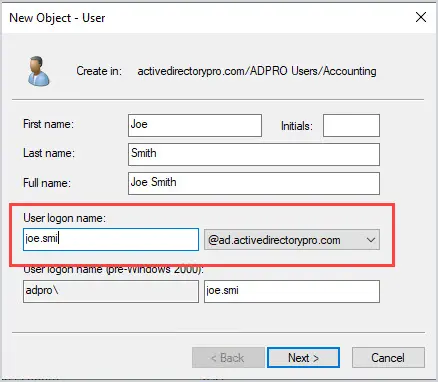Proceed with the Next button

303,358
